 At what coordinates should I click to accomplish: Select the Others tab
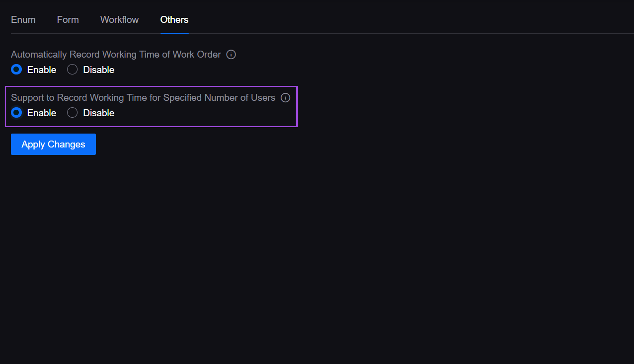[174, 20]
